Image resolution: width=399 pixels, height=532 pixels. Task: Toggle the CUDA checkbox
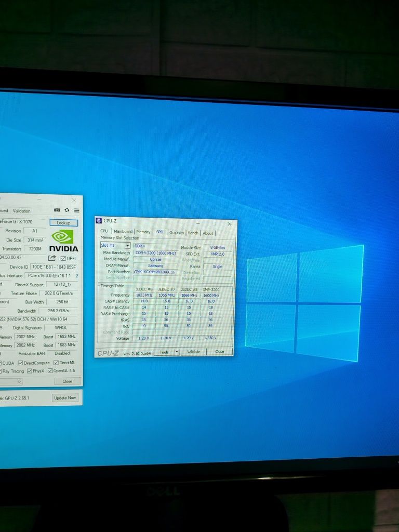pyautogui.click(x=1, y=363)
